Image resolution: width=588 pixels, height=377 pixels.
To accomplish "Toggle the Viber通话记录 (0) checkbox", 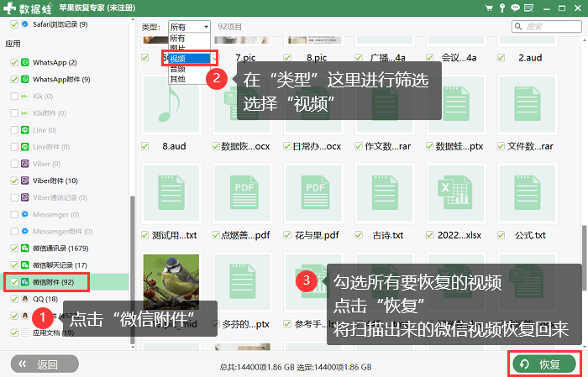I will (14, 197).
